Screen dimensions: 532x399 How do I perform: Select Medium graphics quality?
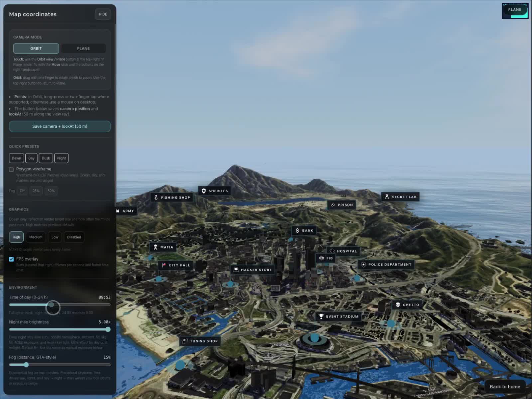coord(36,237)
